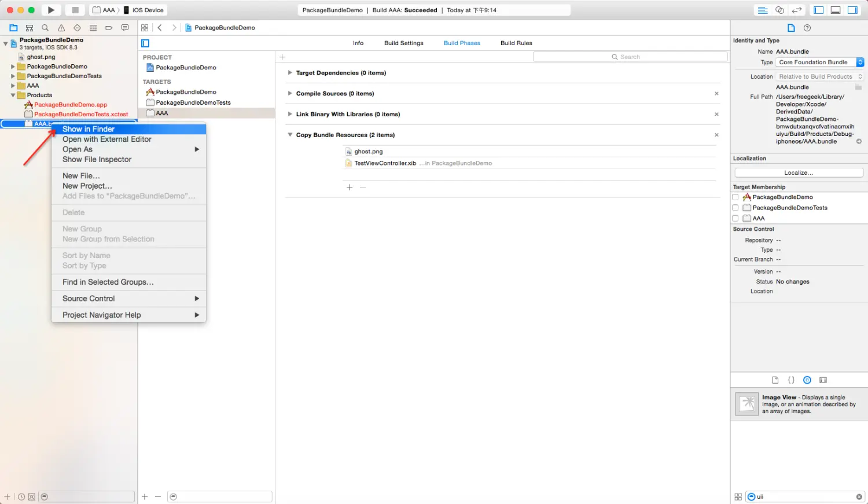Show the File inspector
Viewport: 868px width, 504px height.
(x=791, y=28)
